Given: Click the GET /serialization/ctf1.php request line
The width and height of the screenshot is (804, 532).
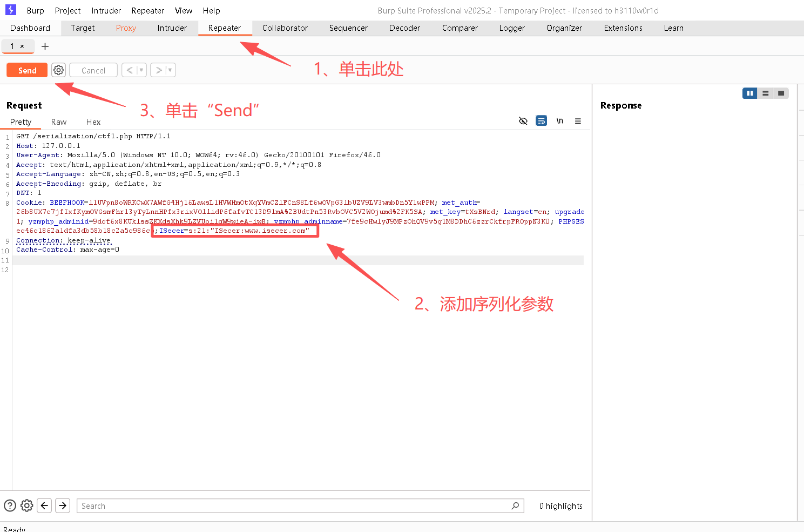Looking at the screenshot, I should click(93, 136).
